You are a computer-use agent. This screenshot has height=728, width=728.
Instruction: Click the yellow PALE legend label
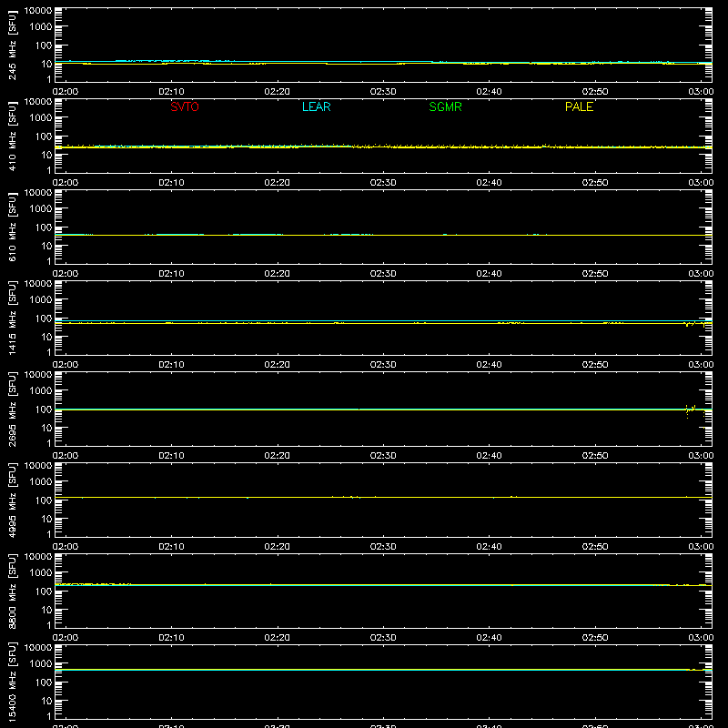click(579, 106)
